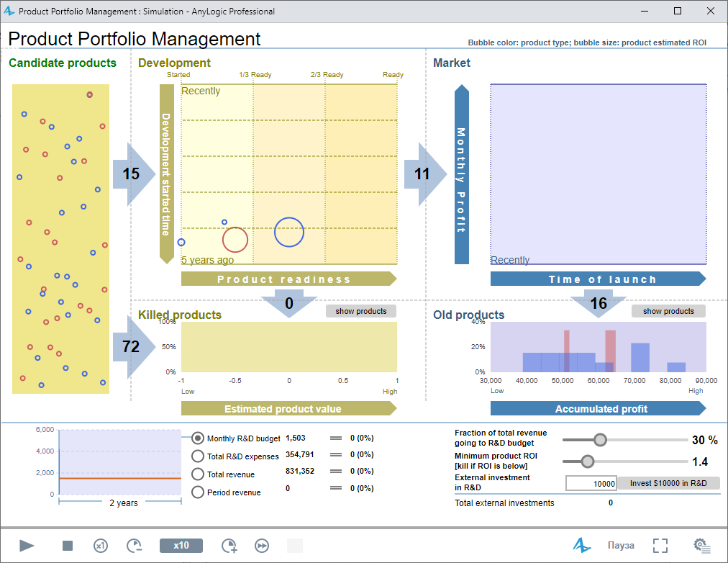Click the Product readiness axis arrow
Viewport: 728px width, 563px height.
(288, 279)
